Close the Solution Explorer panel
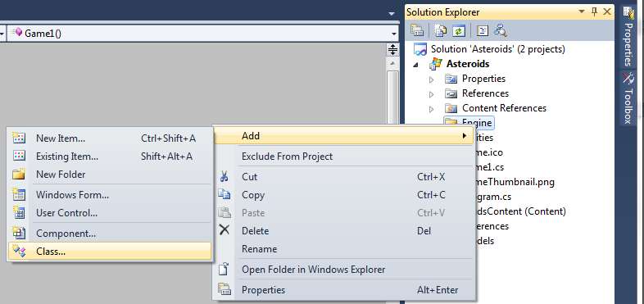Image resolution: width=644 pixels, height=304 pixels. (x=607, y=12)
